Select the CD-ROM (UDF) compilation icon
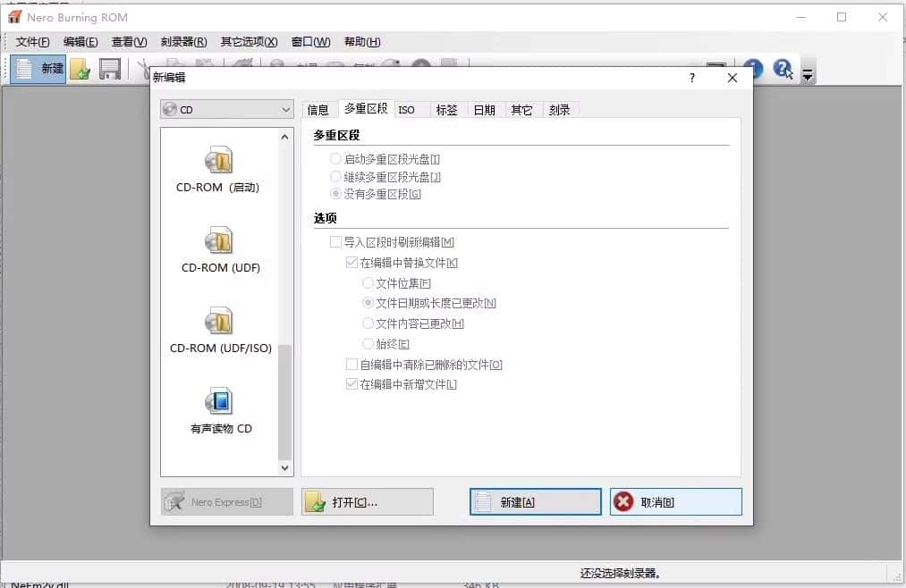906x588 pixels. point(219,243)
